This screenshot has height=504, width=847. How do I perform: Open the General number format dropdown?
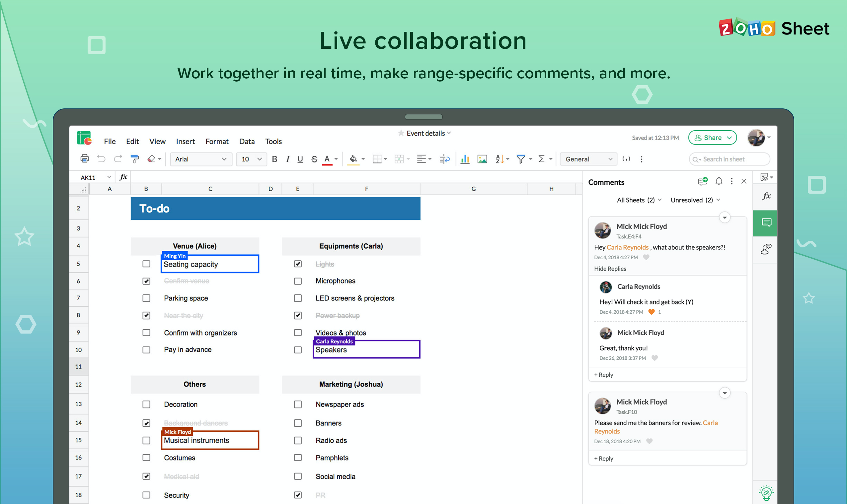tap(588, 159)
